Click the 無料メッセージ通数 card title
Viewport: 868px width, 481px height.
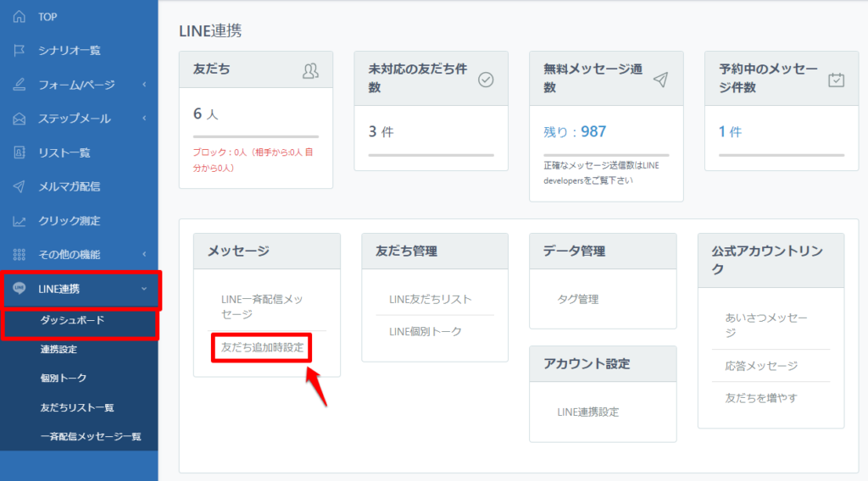tap(593, 78)
